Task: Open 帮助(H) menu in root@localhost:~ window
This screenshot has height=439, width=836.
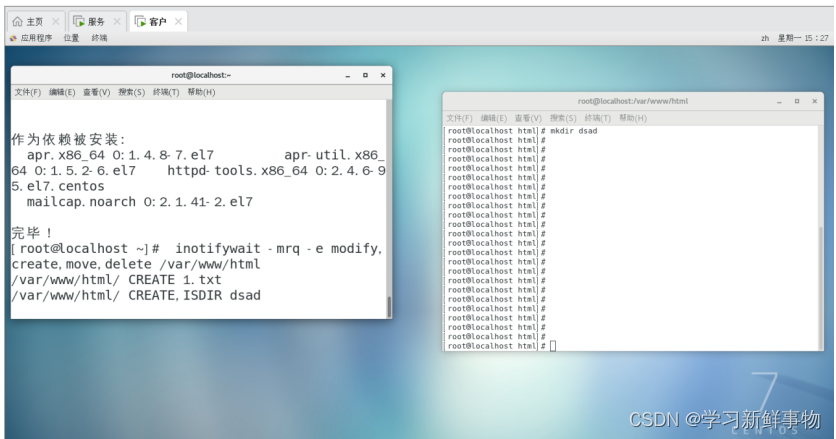Action: (201, 92)
